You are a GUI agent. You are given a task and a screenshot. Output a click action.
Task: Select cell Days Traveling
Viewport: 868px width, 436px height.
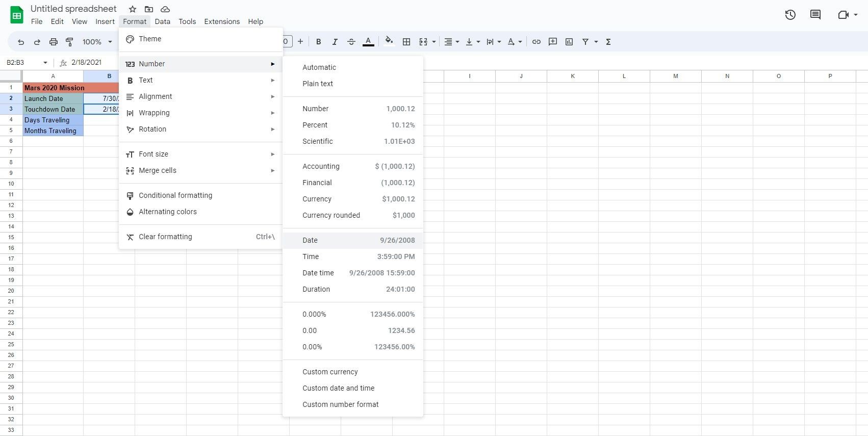click(53, 120)
